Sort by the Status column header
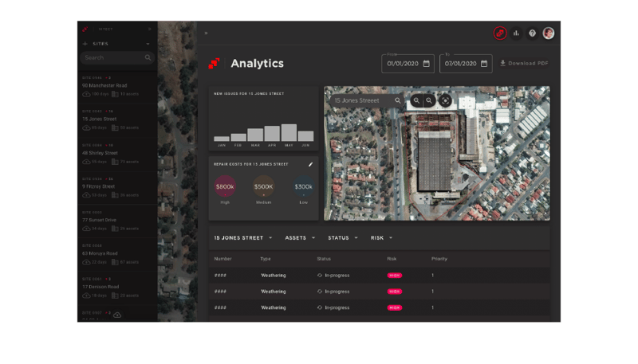Screen dimensions: 638x364 click(324, 259)
